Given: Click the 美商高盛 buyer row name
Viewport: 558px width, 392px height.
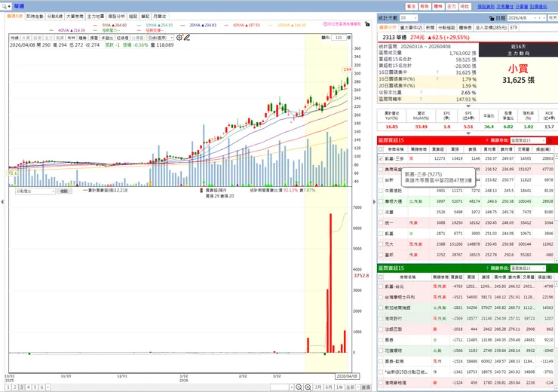Looking at the screenshot, I should pos(393,170).
